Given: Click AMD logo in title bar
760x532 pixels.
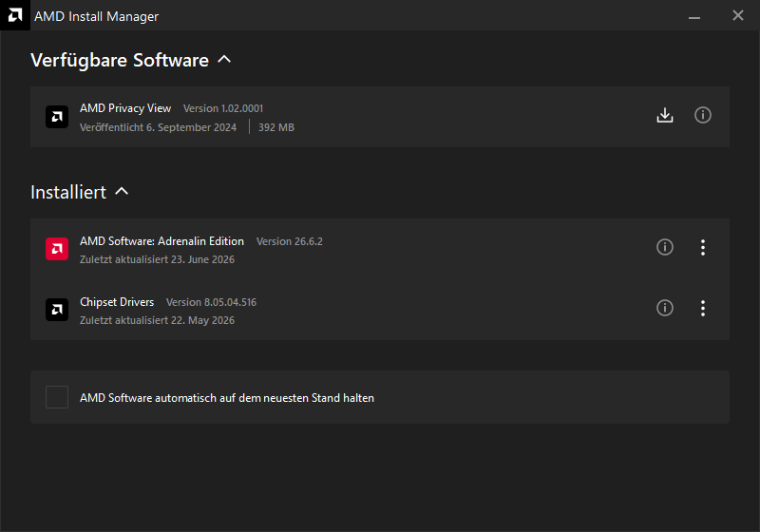Looking at the screenshot, I should point(15,15).
